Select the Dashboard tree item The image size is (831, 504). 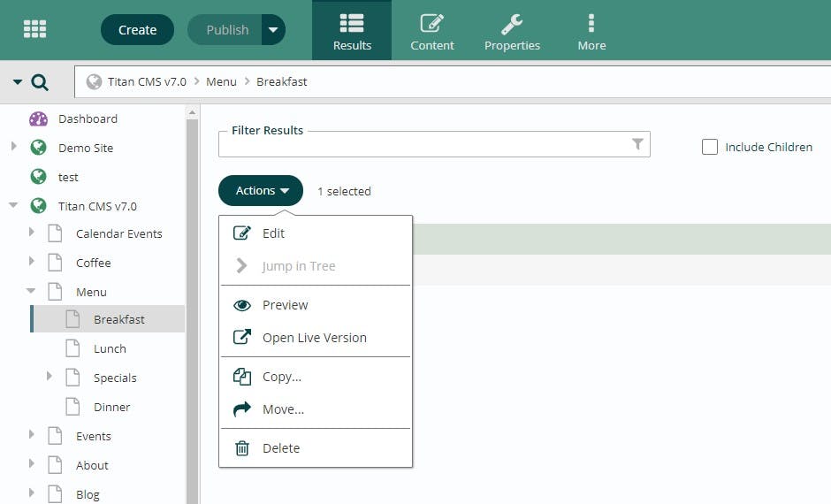click(88, 118)
